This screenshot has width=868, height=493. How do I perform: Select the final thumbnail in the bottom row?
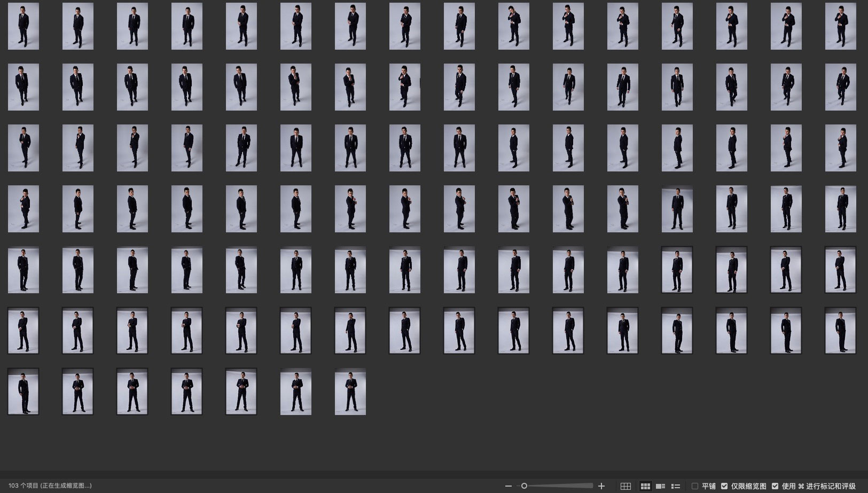350,392
